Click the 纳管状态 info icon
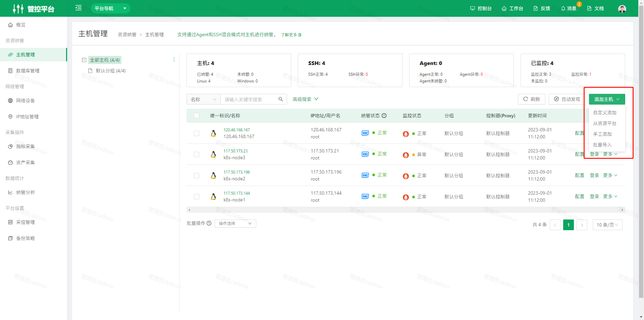Screen dimensions: 644x320 click(384, 116)
